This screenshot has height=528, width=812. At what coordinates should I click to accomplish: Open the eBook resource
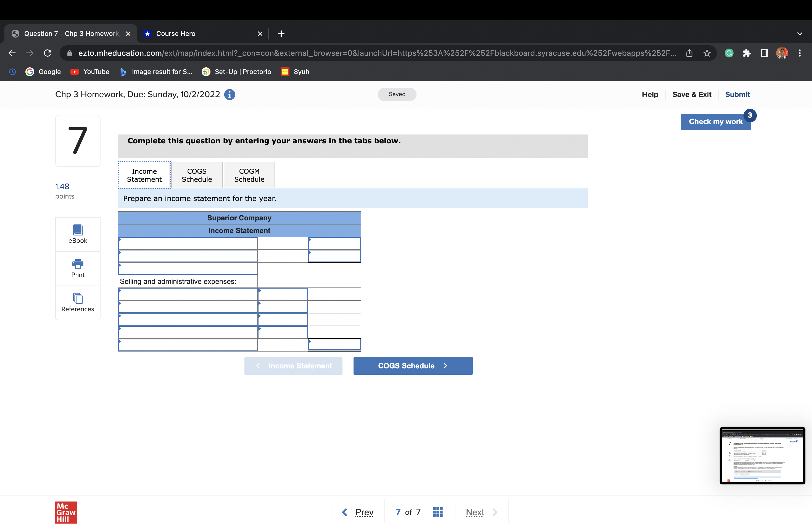tap(78, 234)
